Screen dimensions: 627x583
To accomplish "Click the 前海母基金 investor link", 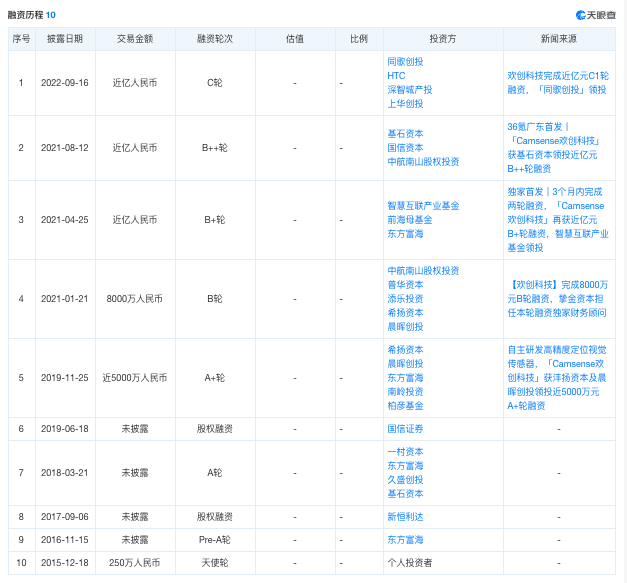I will point(410,219).
